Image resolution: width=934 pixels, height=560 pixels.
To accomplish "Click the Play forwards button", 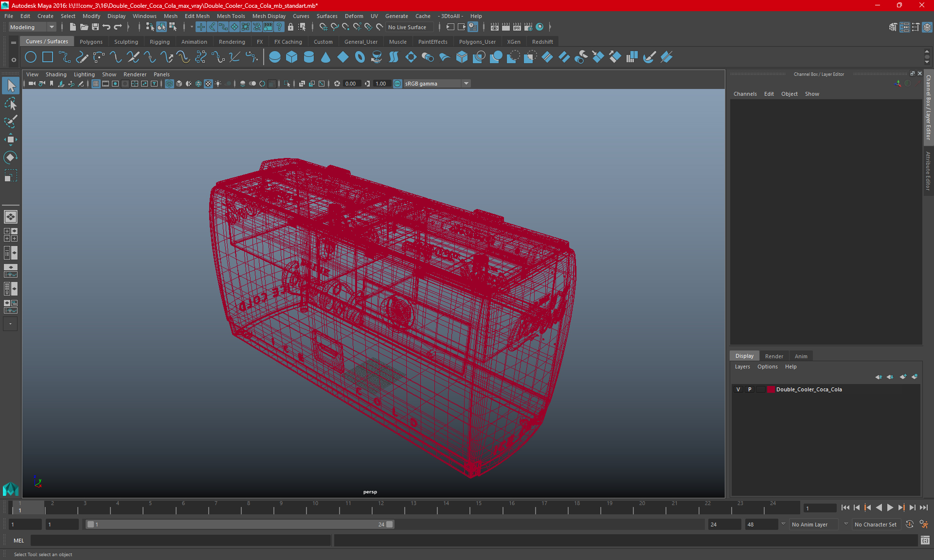I will 890,507.
